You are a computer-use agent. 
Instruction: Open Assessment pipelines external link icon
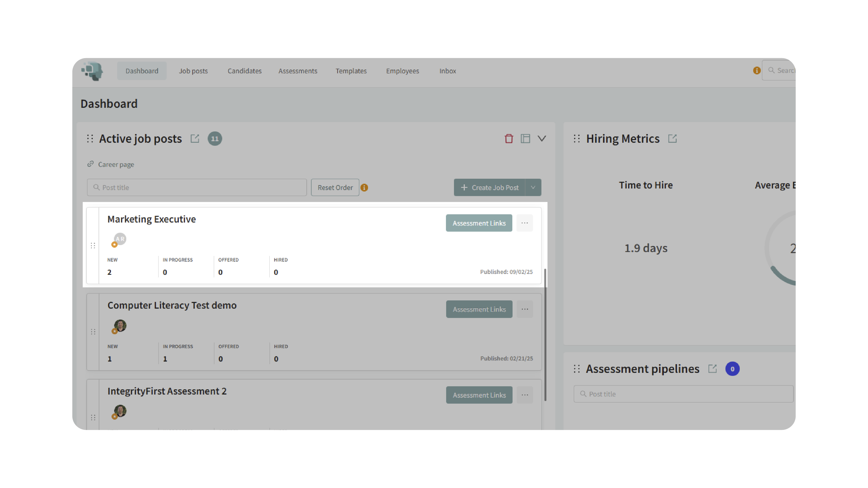coord(712,368)
